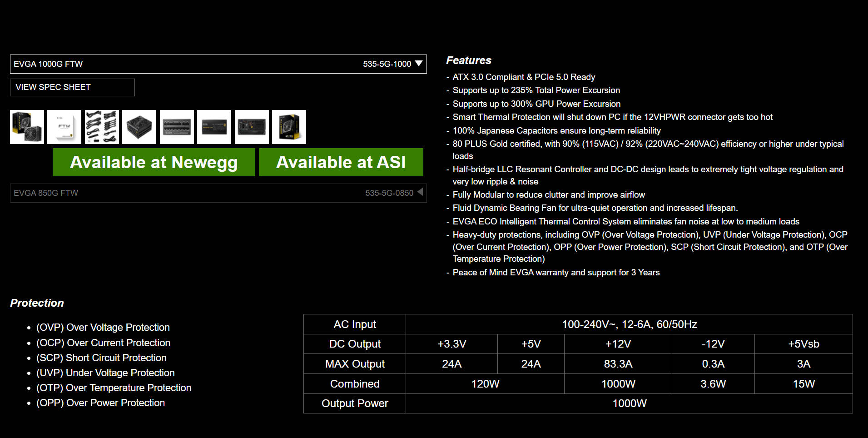Screen dimensions: 868x438
Task: Click the '100-240V~, 12-6A, 60/50Hz' cell
Action: point(629,324)
